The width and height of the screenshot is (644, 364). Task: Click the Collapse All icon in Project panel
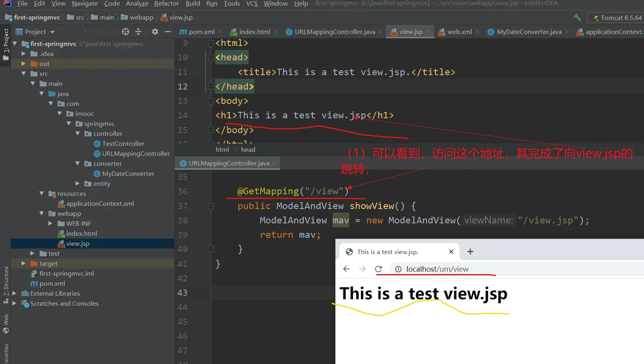click(138, 32)
